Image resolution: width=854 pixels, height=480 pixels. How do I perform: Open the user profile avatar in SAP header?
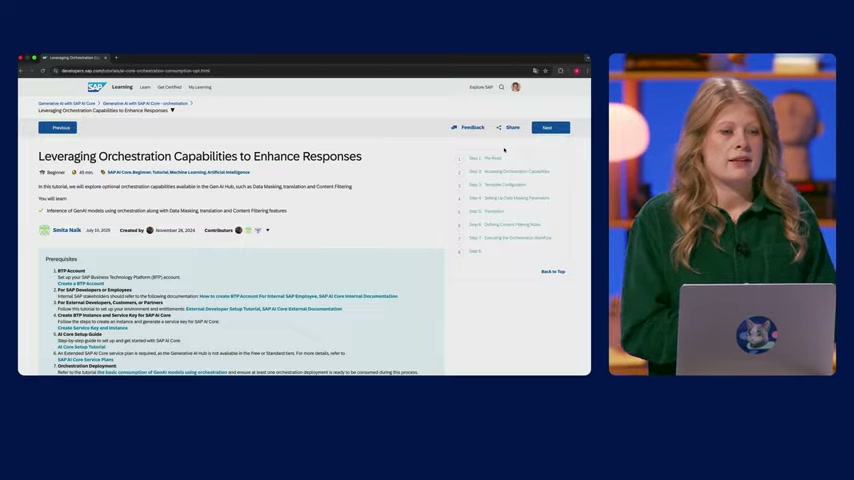point(516,87)
